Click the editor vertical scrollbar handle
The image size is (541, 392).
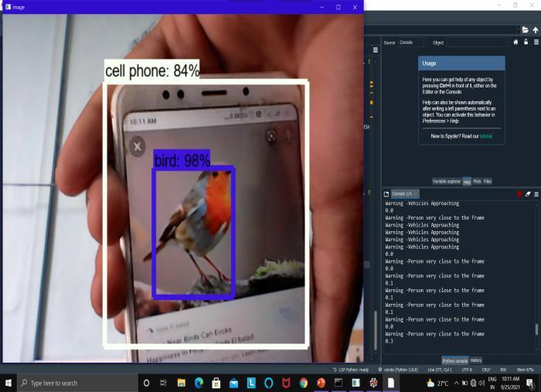point(376,330)
